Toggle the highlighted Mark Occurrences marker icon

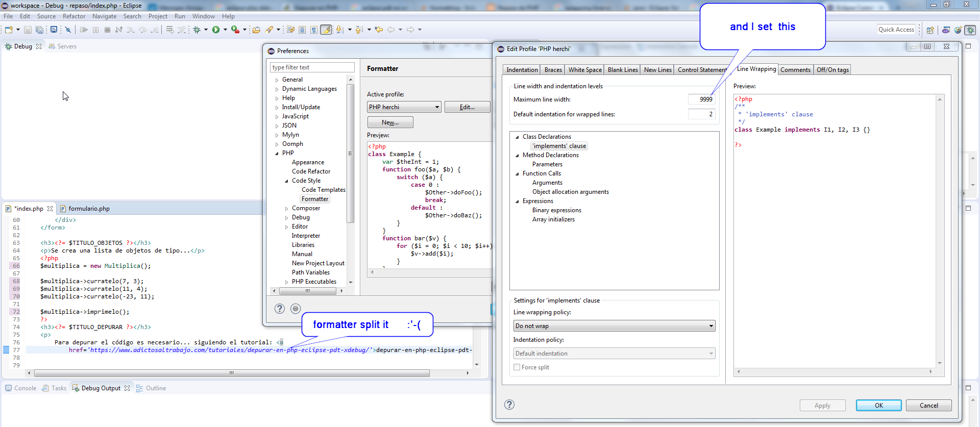point(326,30)
